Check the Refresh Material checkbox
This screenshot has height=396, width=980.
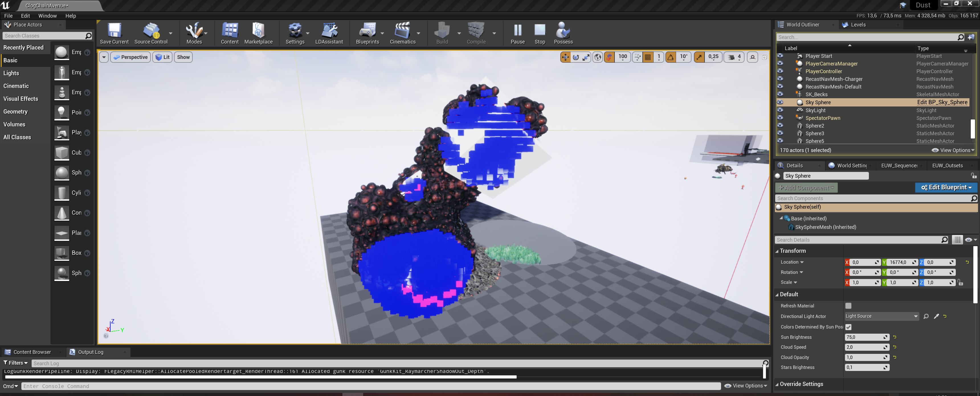pyautogui.click(x=848, y=306)
